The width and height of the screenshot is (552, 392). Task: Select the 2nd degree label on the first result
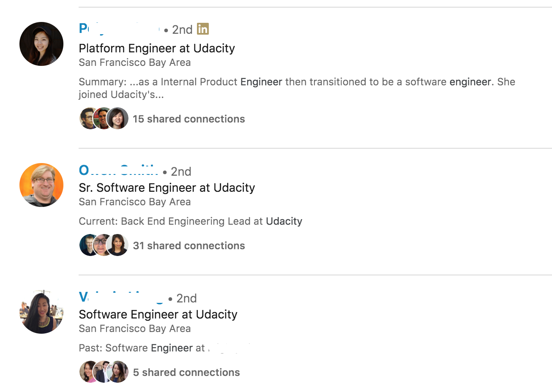pos(182,30)
